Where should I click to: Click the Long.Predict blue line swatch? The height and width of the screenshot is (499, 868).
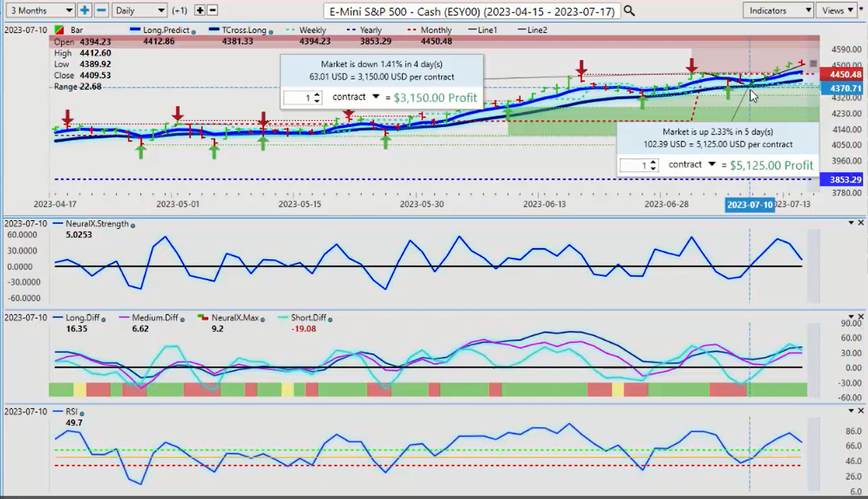[136, 30]
